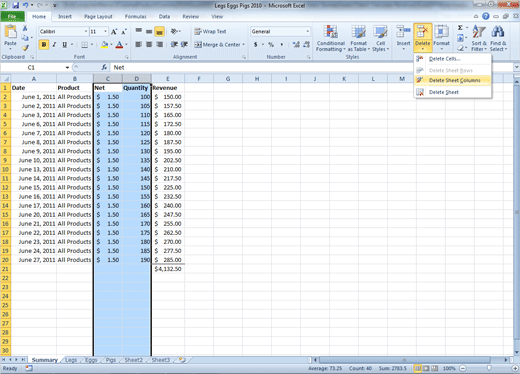
Task: Click the zoom slider in status bar
Action: click(489, 368)
